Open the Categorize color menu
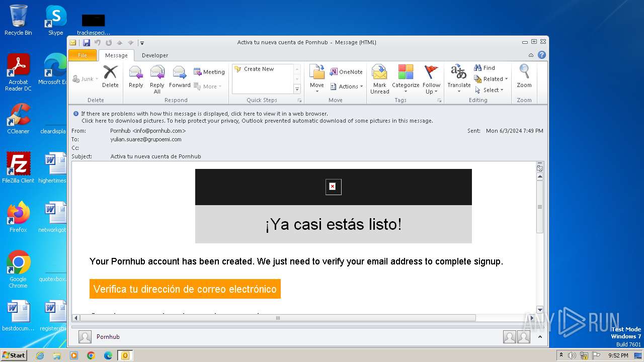Viewport: 644px width, 362px height. click(406, 79)
